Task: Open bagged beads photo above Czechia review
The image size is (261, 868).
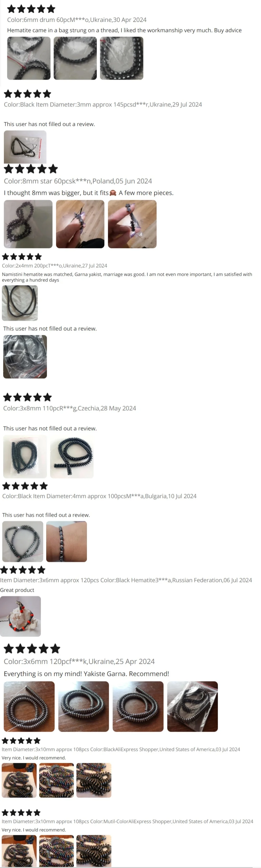Action: point(25,357)
